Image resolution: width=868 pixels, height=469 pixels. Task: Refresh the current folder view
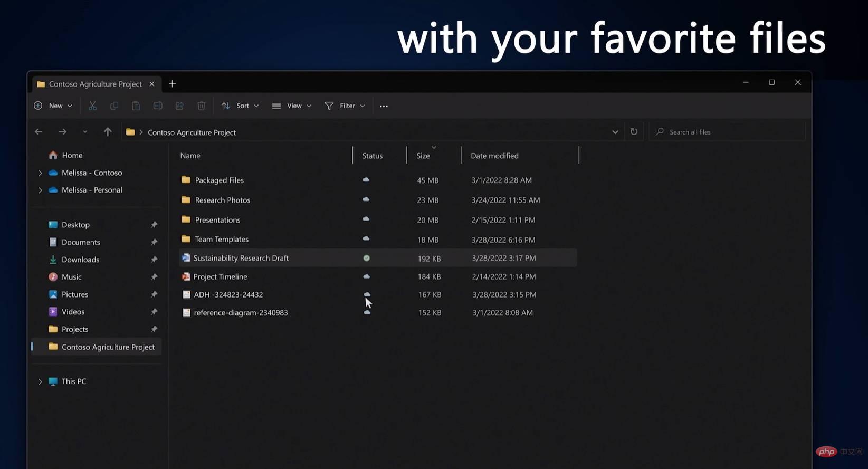pyautogui.click(x=634, y=132)
